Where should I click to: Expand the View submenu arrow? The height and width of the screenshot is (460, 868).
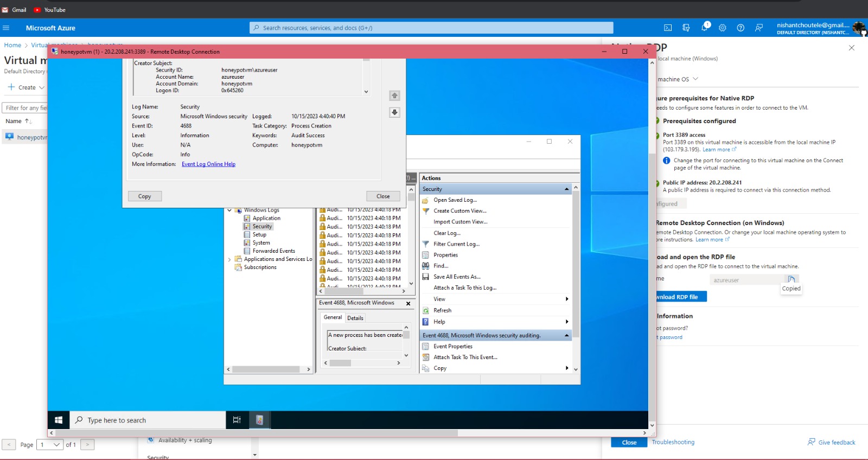(x=567, y=299)
